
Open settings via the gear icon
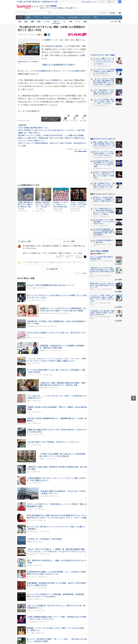(x=120, y=13)
